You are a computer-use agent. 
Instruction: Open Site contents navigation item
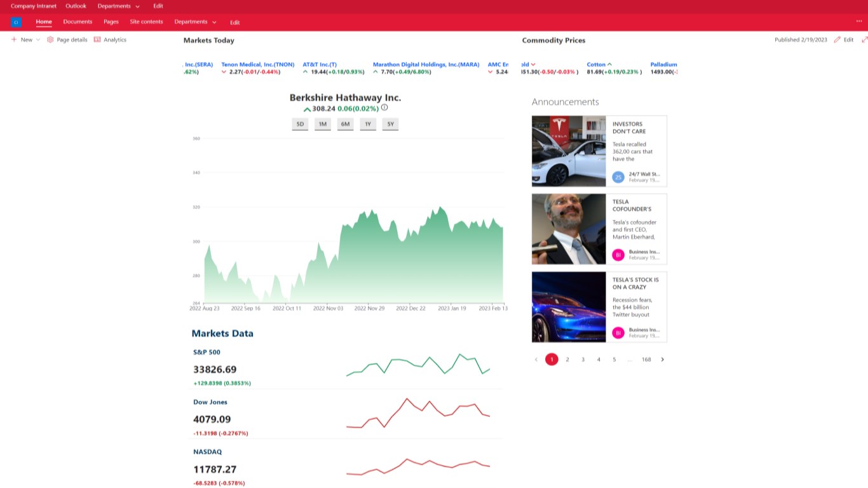pos(146,22)
